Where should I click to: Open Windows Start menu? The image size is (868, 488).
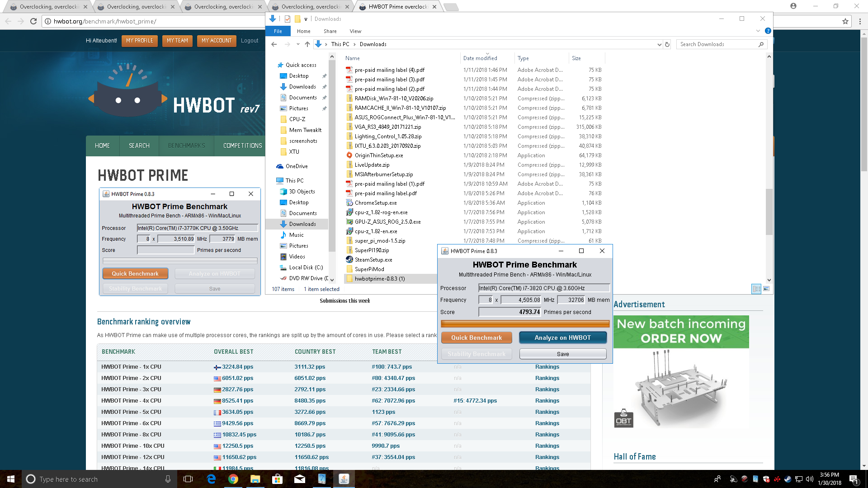pyautogui.click(x=11, y=479)
